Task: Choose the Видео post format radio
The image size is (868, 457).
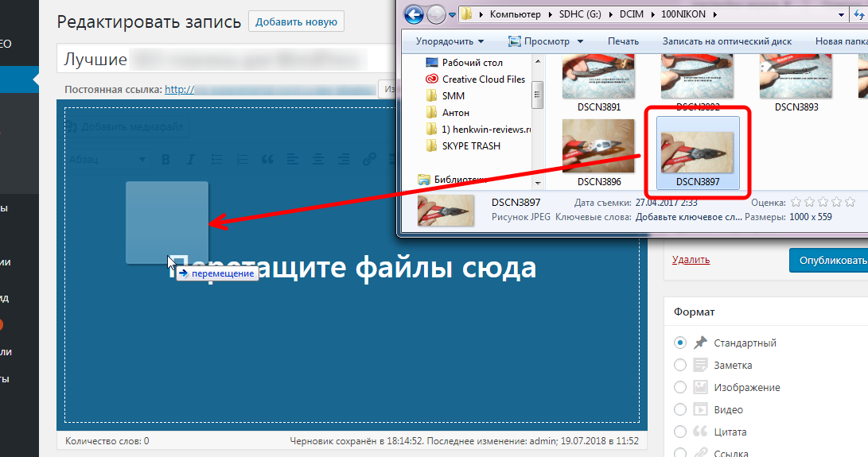Action: (x=680, y=409)
